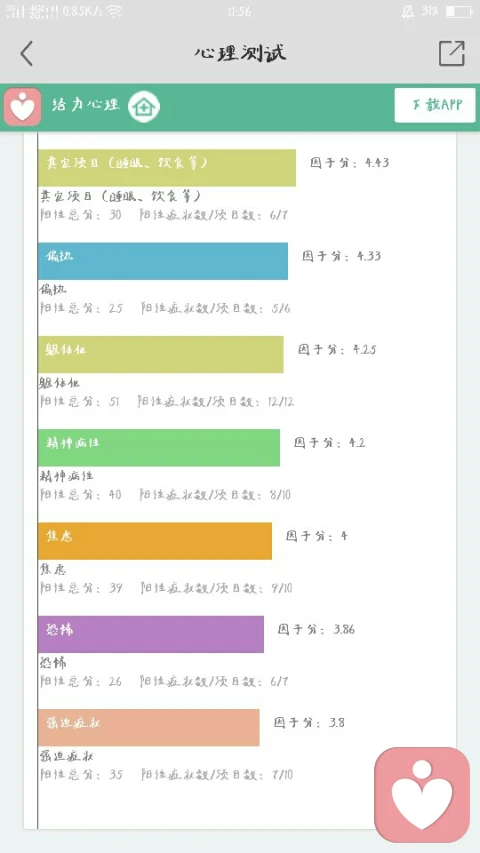480x853 pixels.
Task: Select the blue 偏执 bar
Action: pos(163,261)
